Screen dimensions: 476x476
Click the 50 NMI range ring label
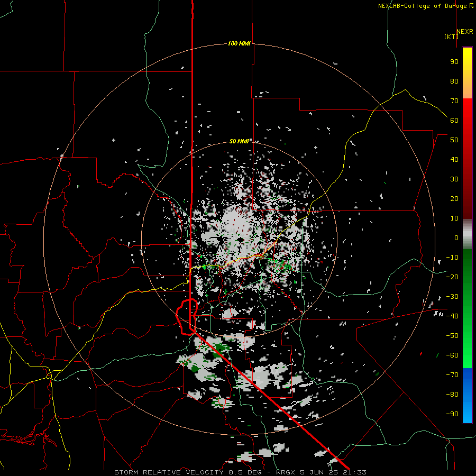tap(239, 141)
